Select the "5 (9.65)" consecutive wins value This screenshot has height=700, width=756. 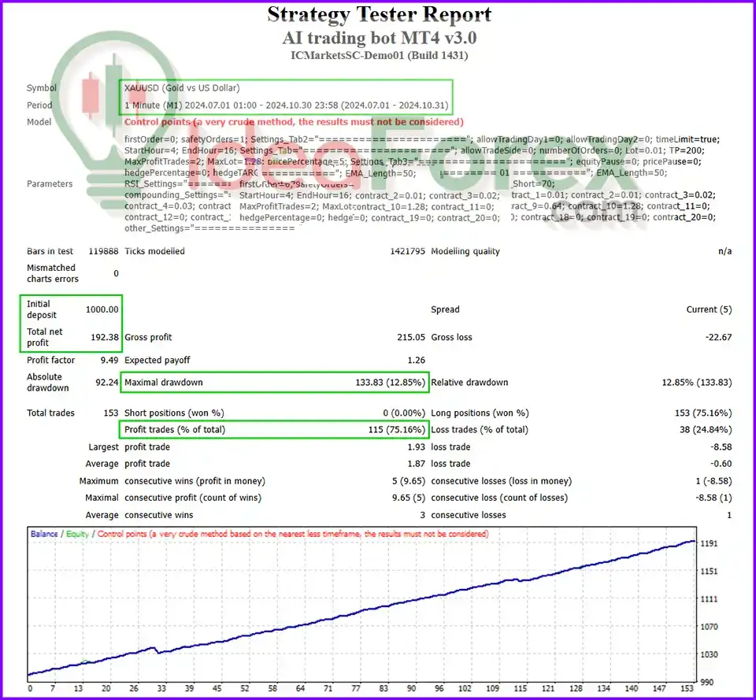pyautogui.click(x=409, y=481)
